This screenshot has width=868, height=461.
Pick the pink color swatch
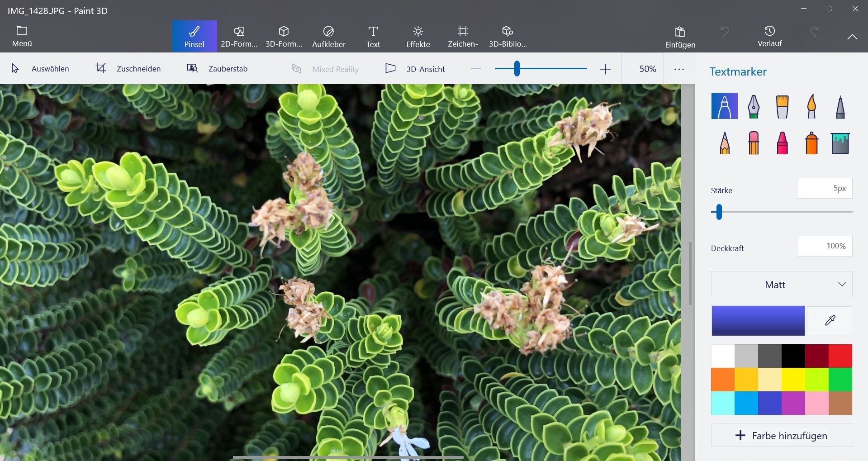[817, 403]
